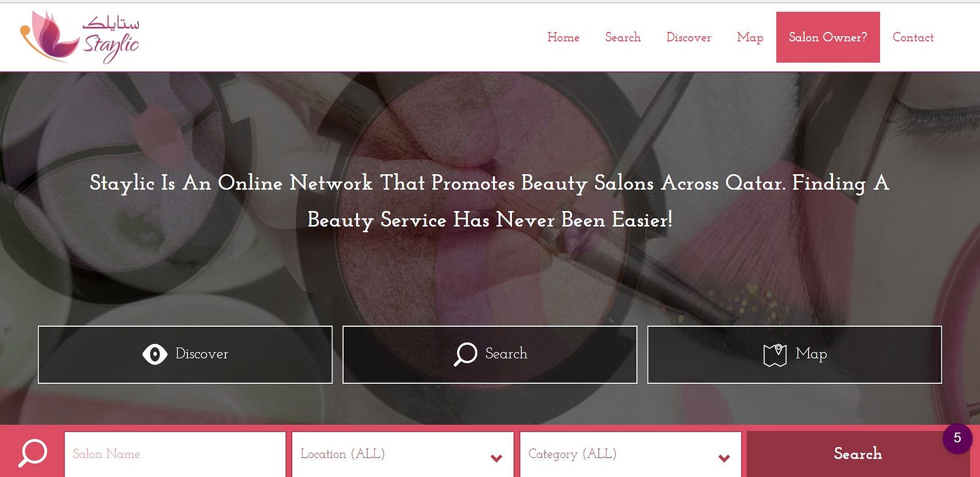
Task: Click the chevron arrow in Category field
Action: click(x=724, y=458)
